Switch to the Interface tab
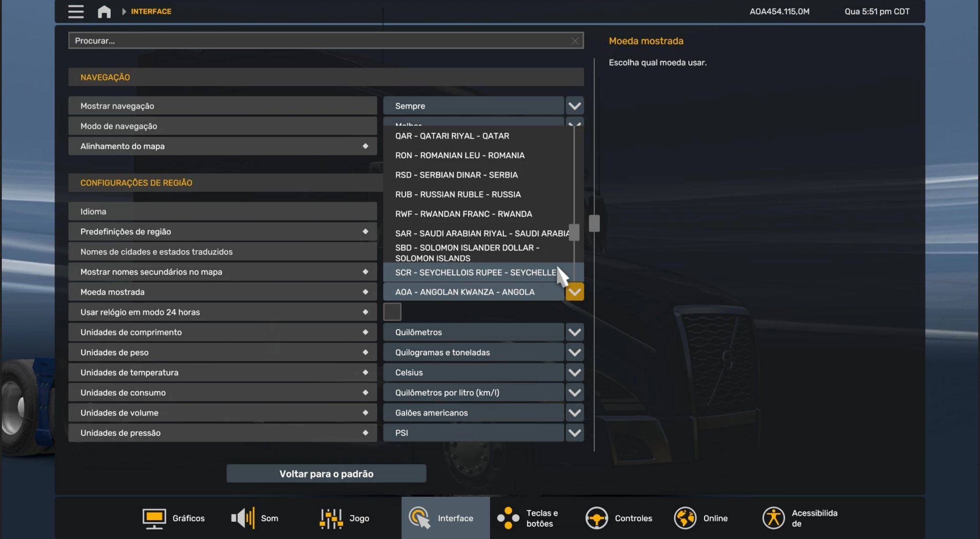980x539 pixels. click(x=445, y=518)
